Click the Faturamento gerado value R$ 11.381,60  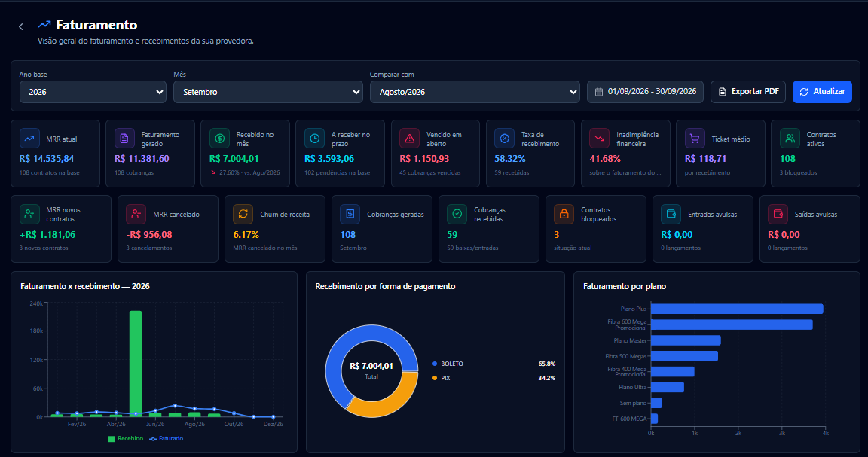tap(142, 159)
